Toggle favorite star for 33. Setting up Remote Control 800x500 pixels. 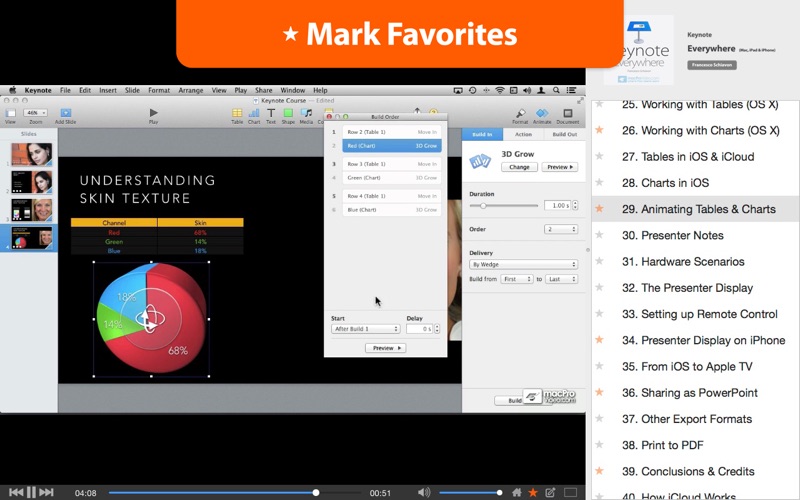click(600, 314)
